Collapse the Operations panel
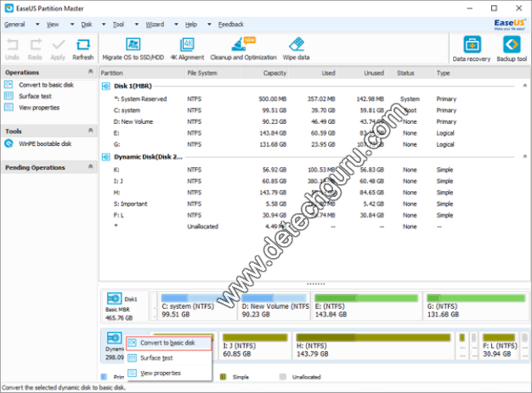This screenshot has height=393, width=532. click(x=91, y=71)
